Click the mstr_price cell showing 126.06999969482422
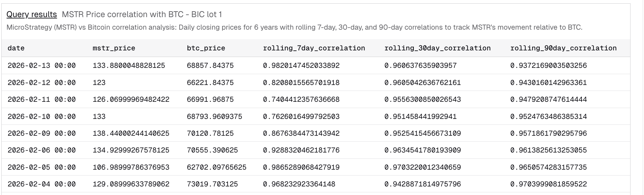 click(x=131, y=99)
